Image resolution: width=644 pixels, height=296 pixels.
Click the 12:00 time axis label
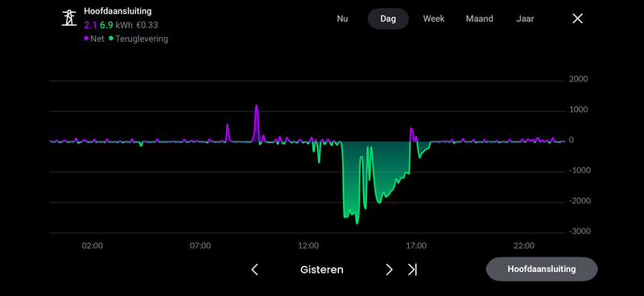coord(308,246)
